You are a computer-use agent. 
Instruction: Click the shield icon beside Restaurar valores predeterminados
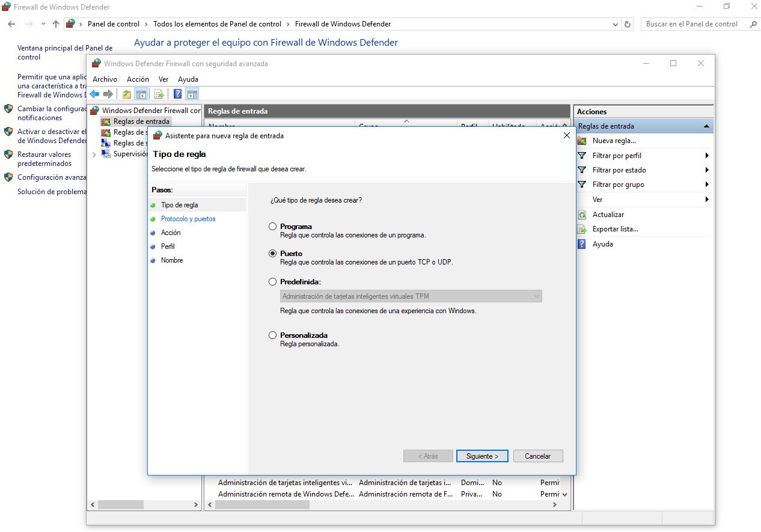coord(8,154)
